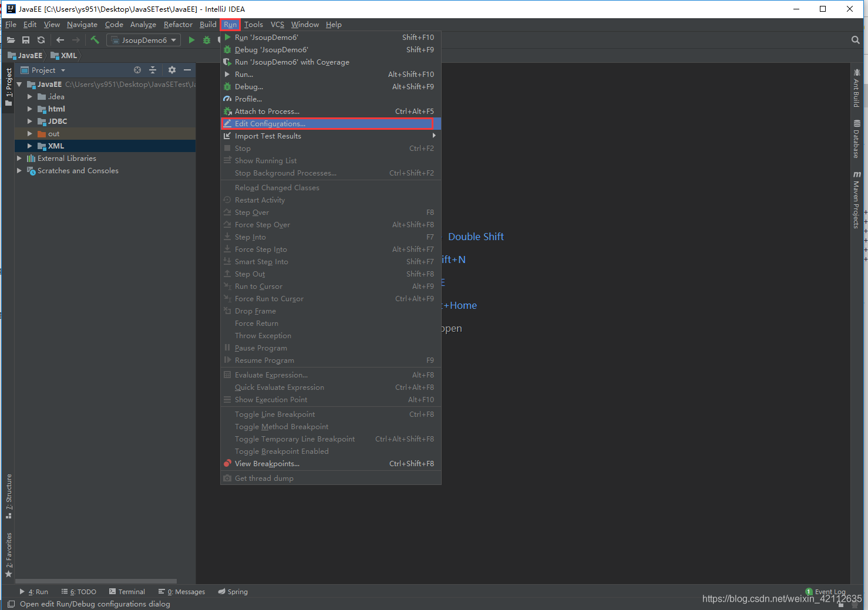
Task: Open the 1: Project side tab
Action: (x=9, y=87)
